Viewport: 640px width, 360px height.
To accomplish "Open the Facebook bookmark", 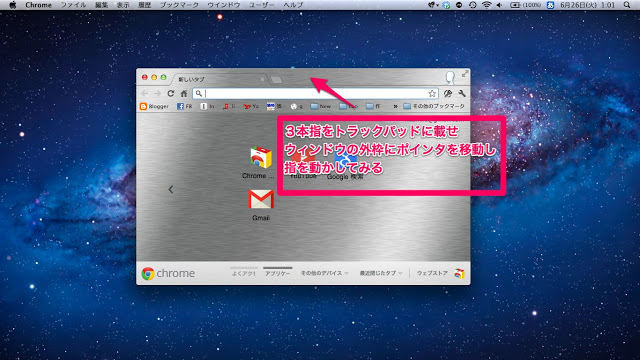I will pyautogui.click(x=184, y=106).
